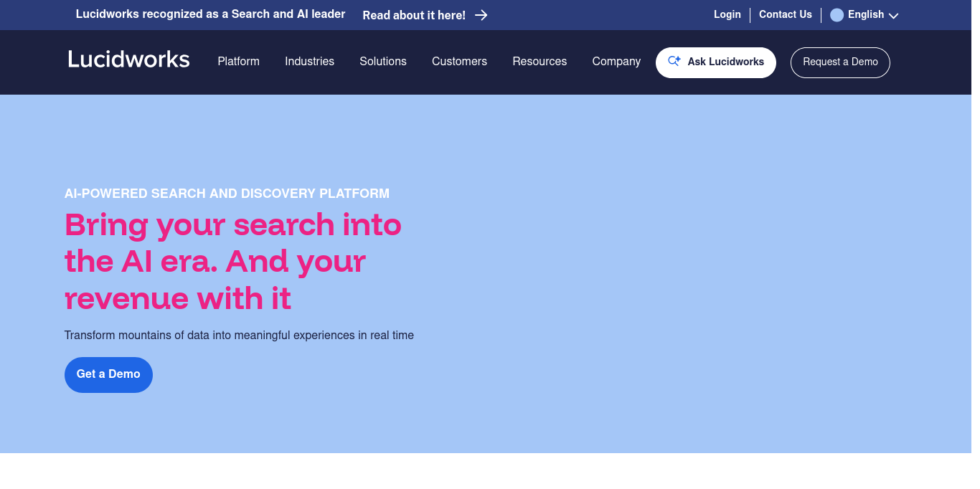Open the Platform menu

(239, 62)
